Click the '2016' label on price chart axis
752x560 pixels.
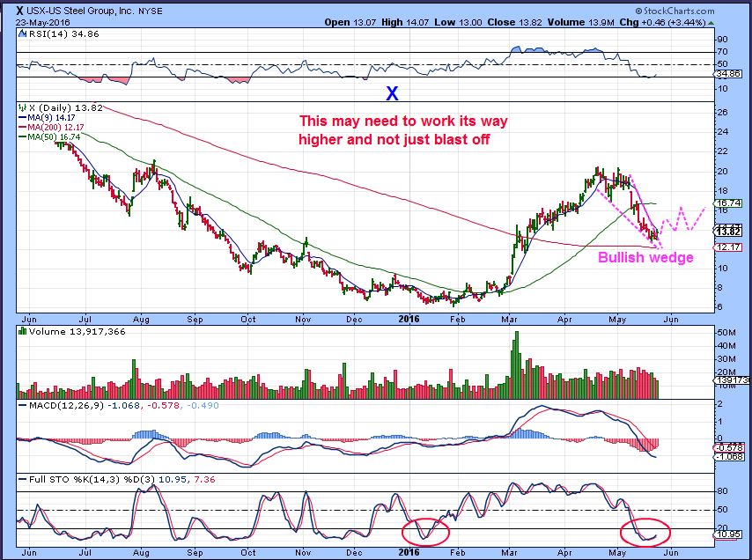[409, 319]
